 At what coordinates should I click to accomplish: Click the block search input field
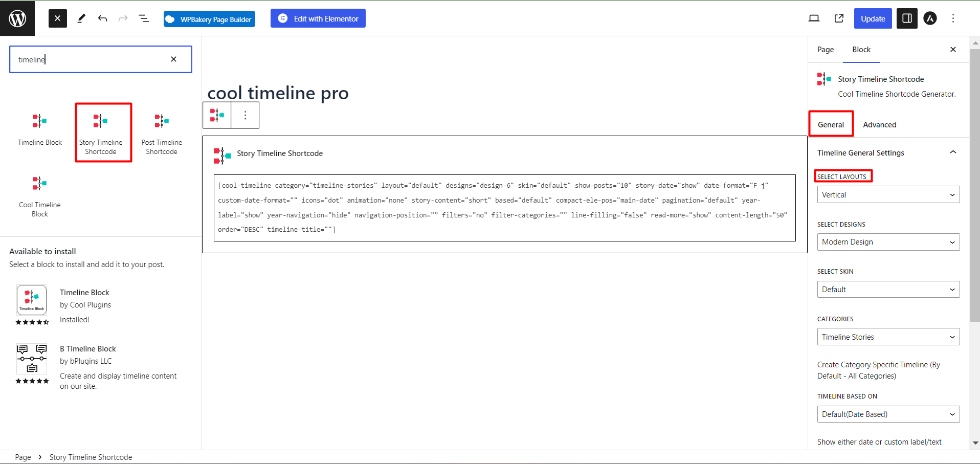(x=92, y=59)
